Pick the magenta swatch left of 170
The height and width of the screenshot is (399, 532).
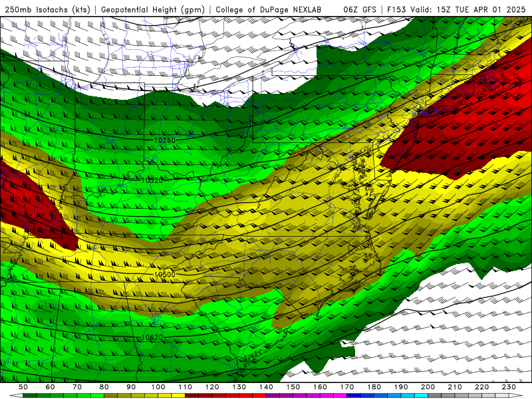pos(340,396)
